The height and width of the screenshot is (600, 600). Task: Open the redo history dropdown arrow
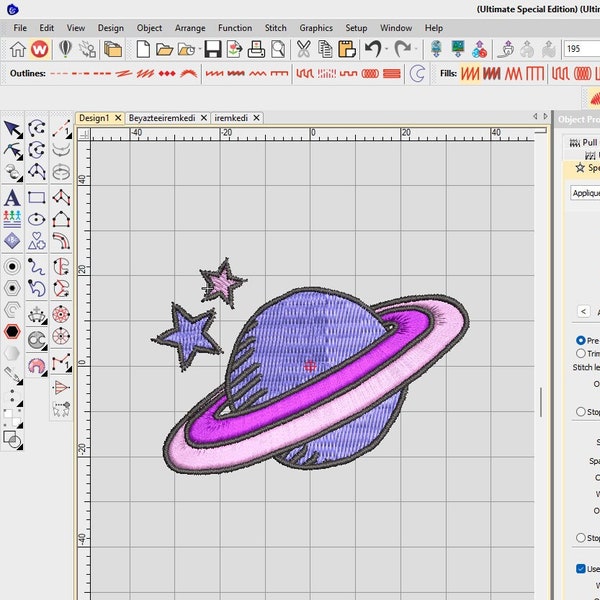(x=416, y=49)
